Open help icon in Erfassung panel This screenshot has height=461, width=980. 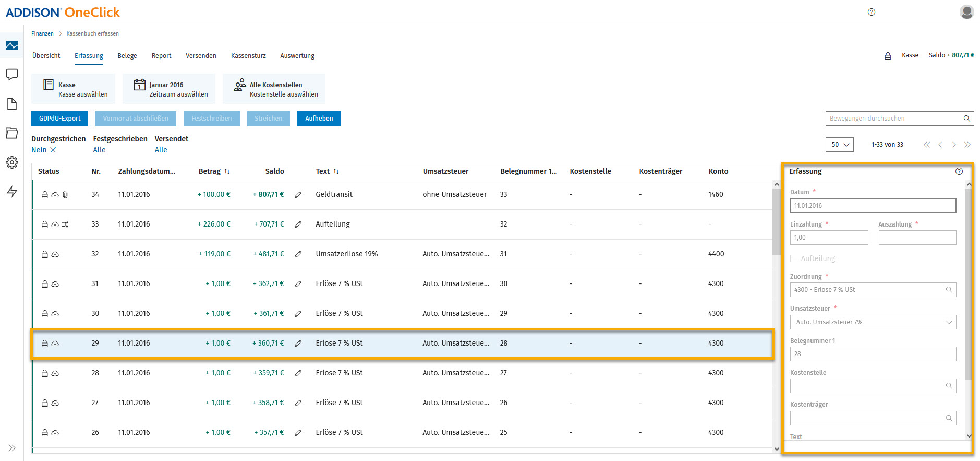pyautogui.click(x=959, y=171)
